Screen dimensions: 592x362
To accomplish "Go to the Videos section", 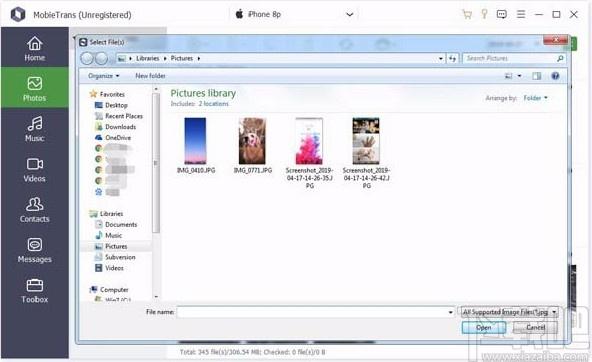I will coord(34,169).
